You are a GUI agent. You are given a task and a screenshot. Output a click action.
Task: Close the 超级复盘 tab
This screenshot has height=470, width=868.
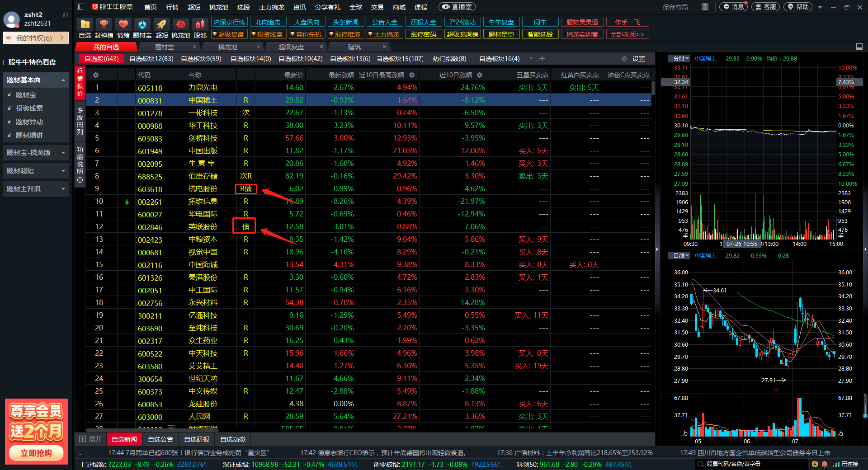click(x=321, y=47)
